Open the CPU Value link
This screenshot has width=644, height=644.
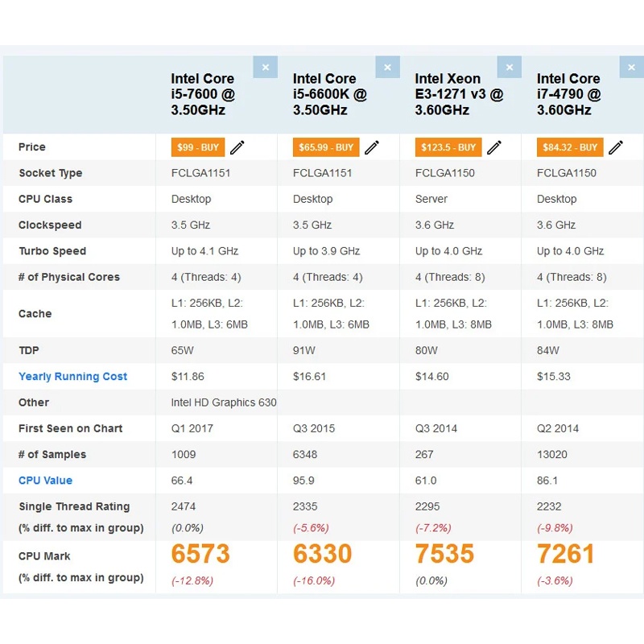[x=45, y=481]
